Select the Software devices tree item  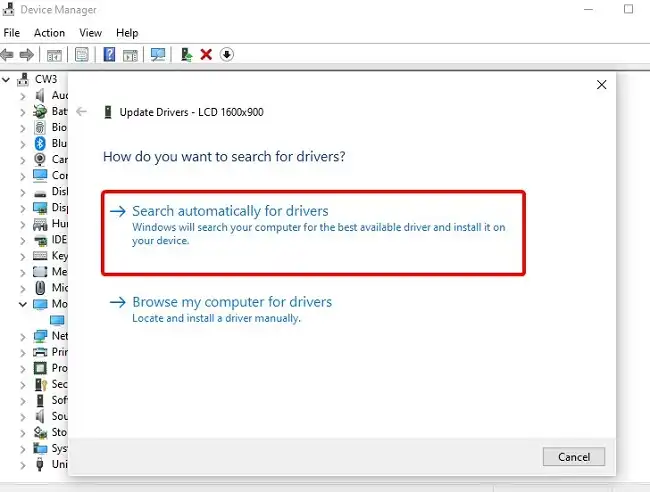[60, 400]
